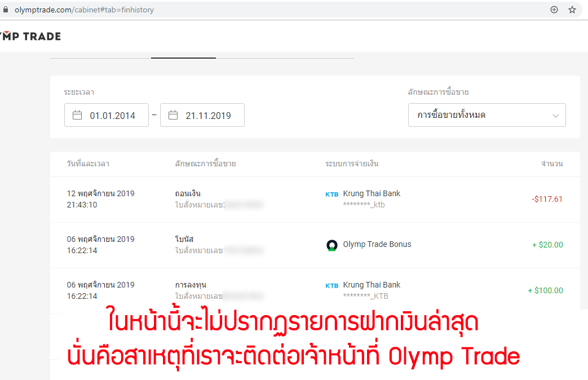Click the order number under ถอนเงิน
Image resolution: width=588 pixels, height=380 pixels.
point(219,205)
